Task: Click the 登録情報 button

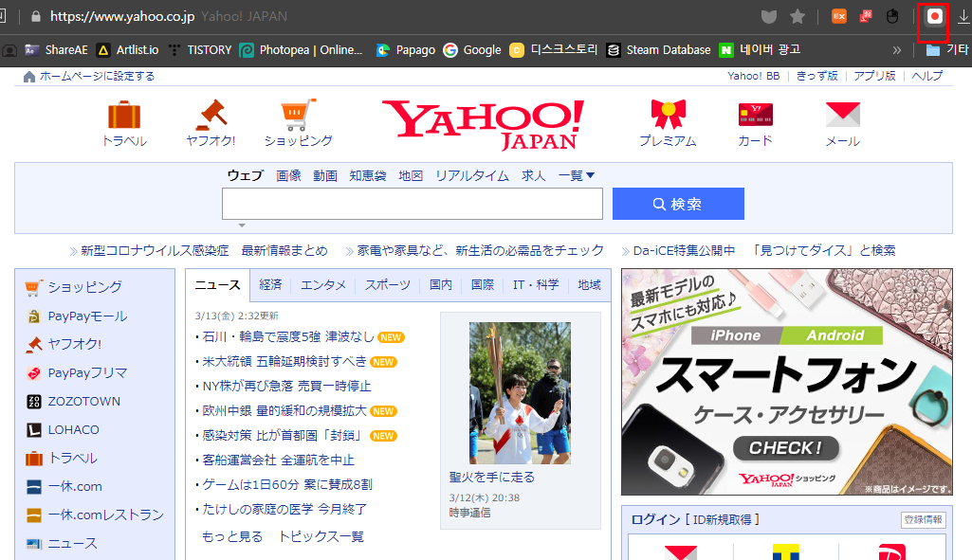Action: [x=923, y=520]
